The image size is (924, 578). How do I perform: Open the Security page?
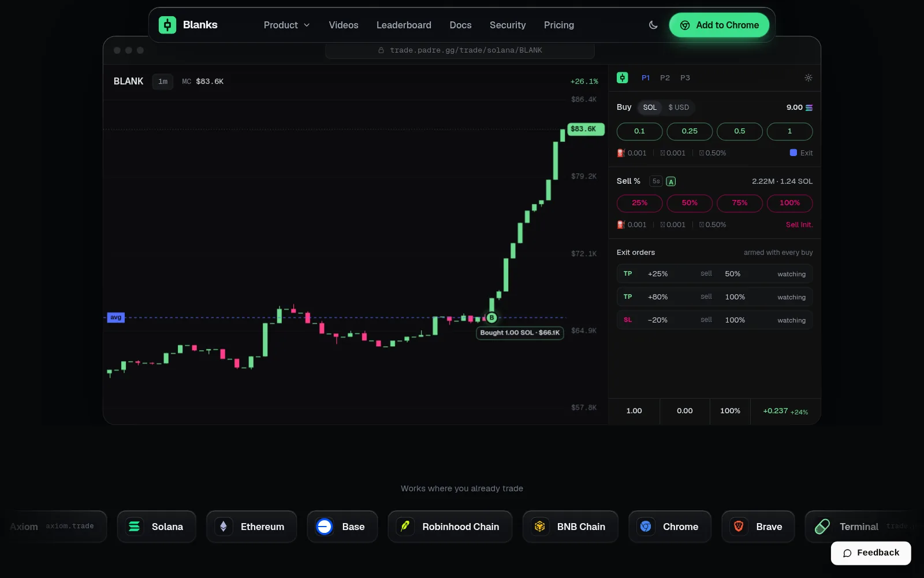coord(508,25)
